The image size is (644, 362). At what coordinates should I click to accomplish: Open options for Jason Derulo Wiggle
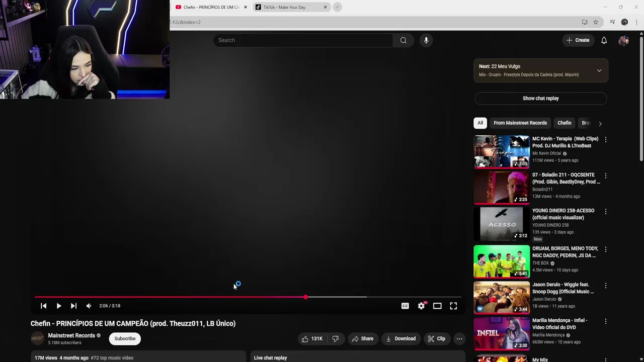(606, 286)
